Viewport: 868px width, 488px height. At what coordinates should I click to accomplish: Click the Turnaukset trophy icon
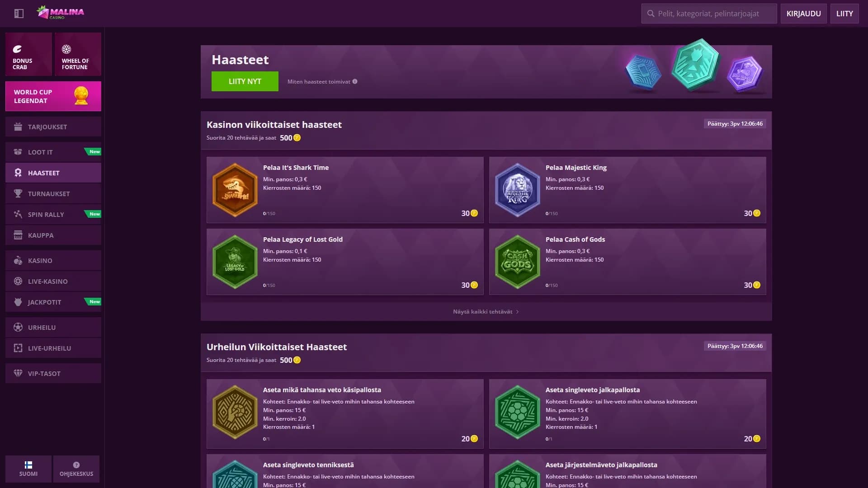(x=18, y=194)
